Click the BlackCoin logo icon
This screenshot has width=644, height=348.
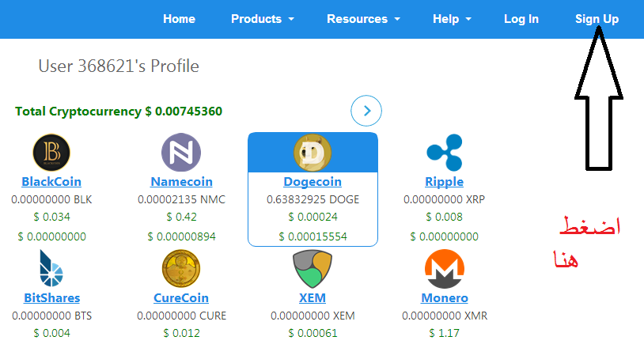[x=51, y=152]
